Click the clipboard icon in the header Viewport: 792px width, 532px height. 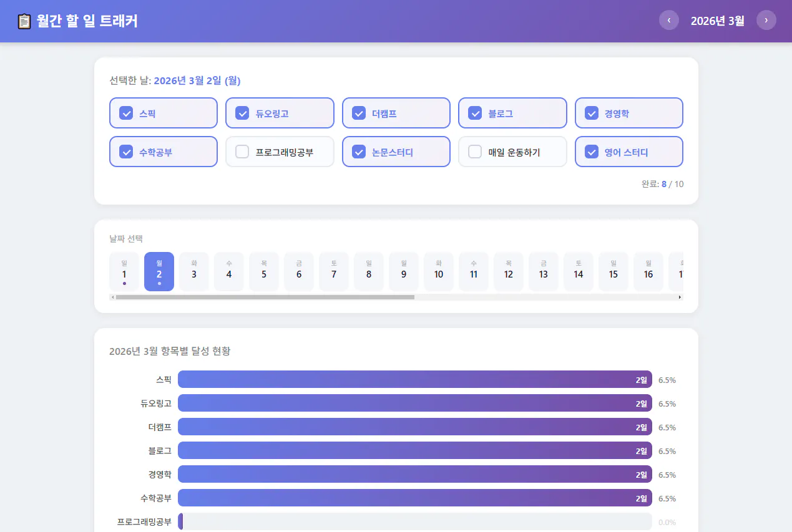pos(24,21)
